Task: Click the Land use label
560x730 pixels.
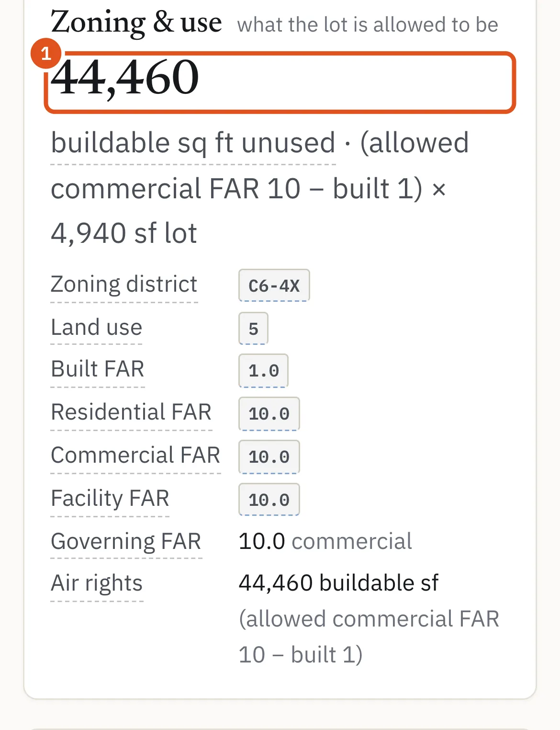Action: coord(97,328)
